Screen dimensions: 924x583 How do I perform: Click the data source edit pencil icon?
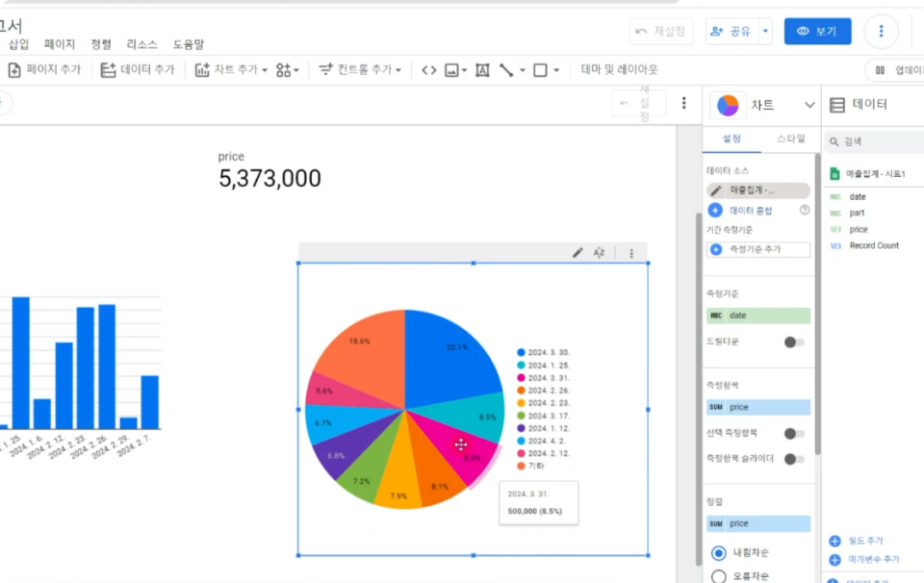(x=715, y=190)
